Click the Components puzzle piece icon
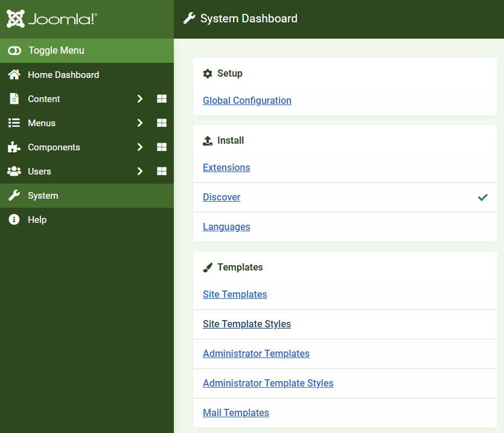The width and height of the screenshot is (504, 433). [x=14, y=147]
